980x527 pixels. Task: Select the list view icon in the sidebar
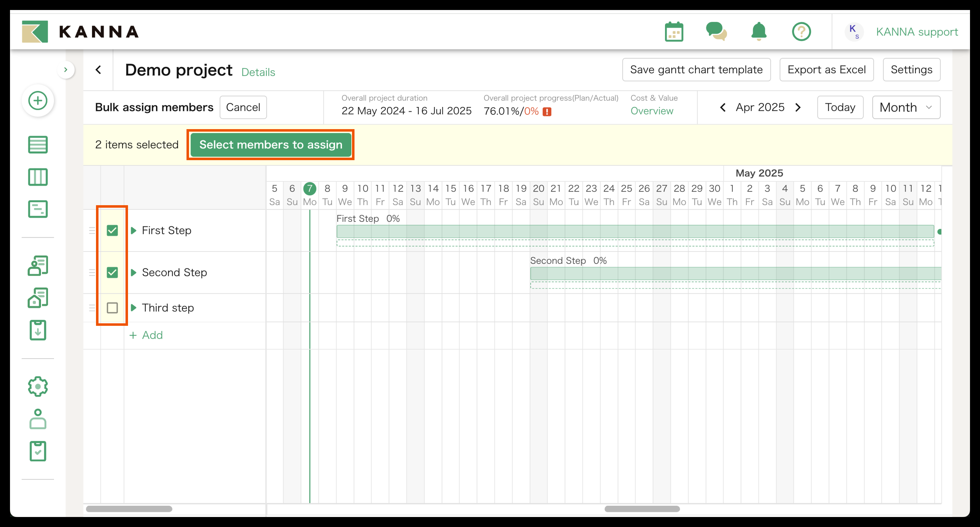click(x=38, y=145)
